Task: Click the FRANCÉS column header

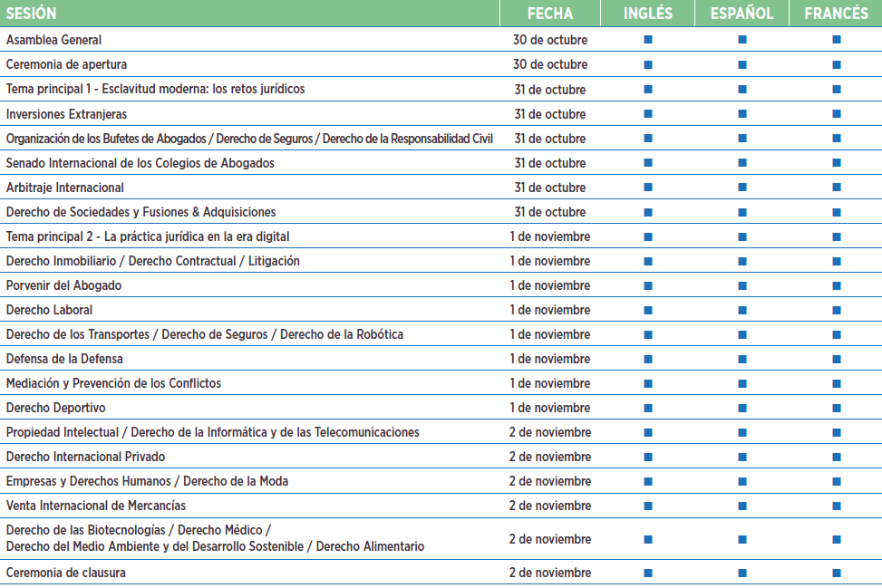Action: point(836,14)
